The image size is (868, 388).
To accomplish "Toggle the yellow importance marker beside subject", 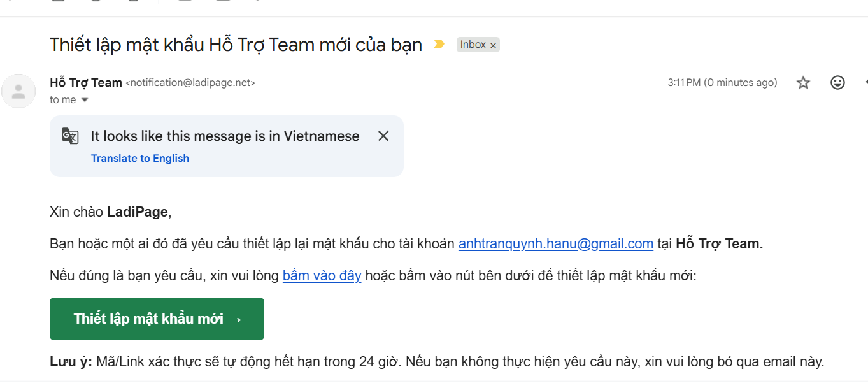I will (x=439, y=44).
